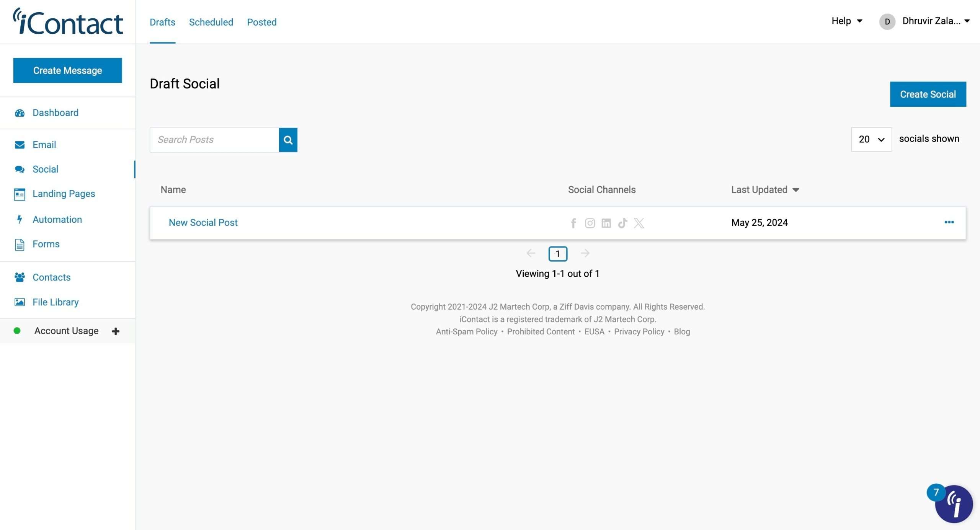The height and width of the screenshot is (530, 980).
Task: Open the Blog footer link
Action: coord(682,332)
